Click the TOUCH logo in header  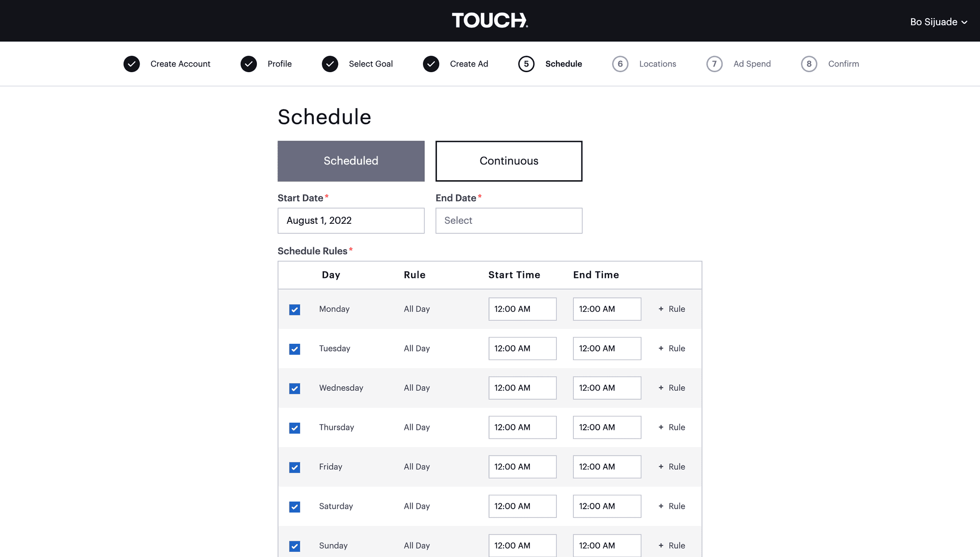pos(490,21)
